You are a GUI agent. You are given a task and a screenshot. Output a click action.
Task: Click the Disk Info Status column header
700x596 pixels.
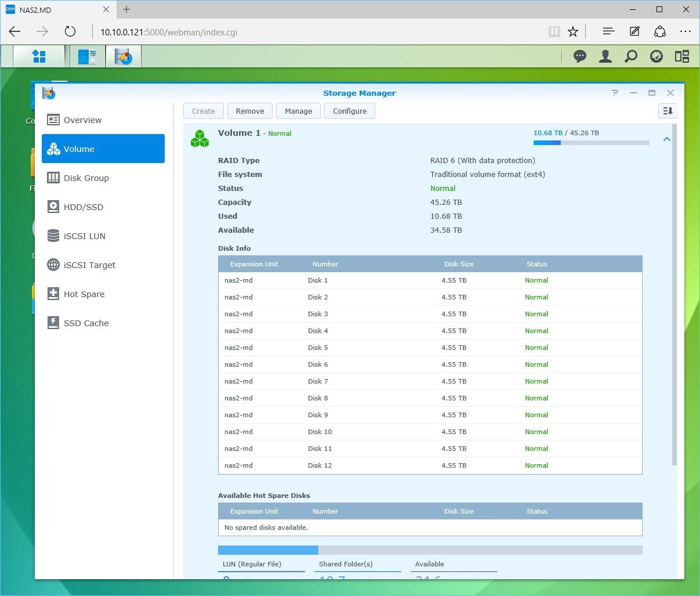click(x=537, y=264)
